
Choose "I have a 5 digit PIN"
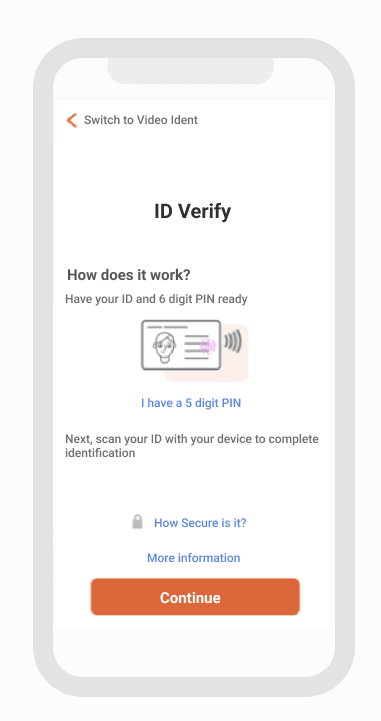(x=191, y=403)
